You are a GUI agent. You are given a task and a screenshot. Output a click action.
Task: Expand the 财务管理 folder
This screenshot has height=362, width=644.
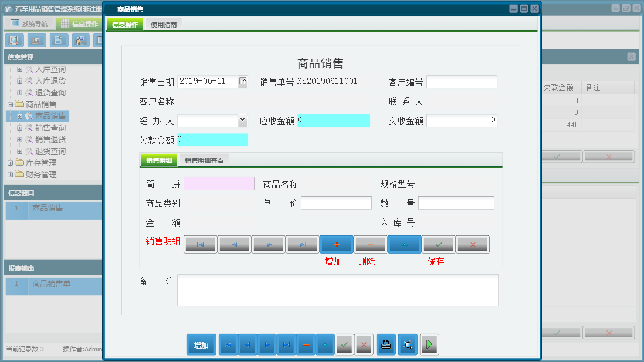point(11,175)
